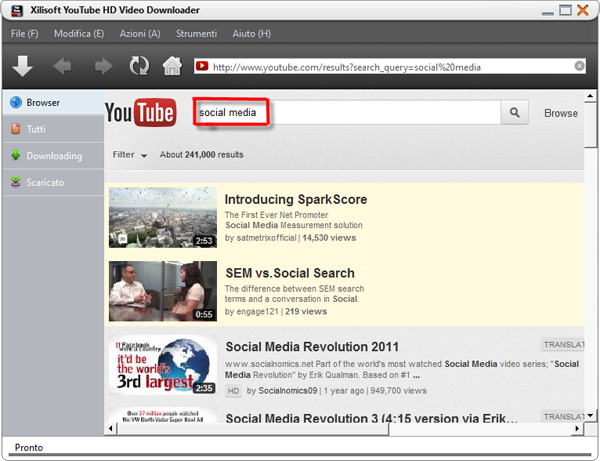Open 'Social Media Revolution 3' video title

(x=372, y=418)
